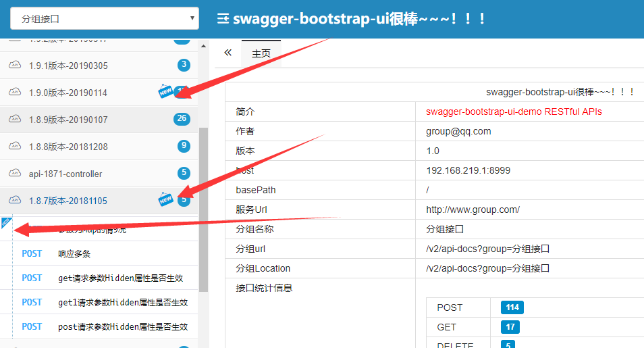Click NEW badge on 1.8.7版本-20181105

pos(165,199)
